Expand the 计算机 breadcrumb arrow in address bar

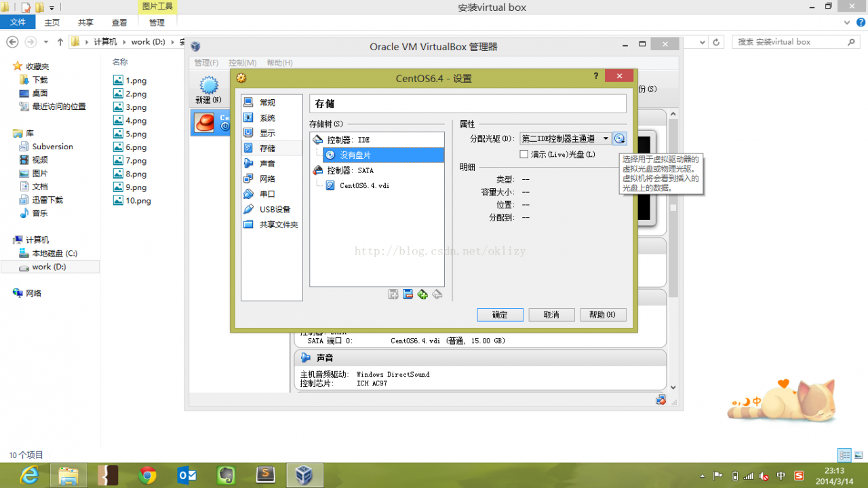pyautogui.click(x=125, y=42)
